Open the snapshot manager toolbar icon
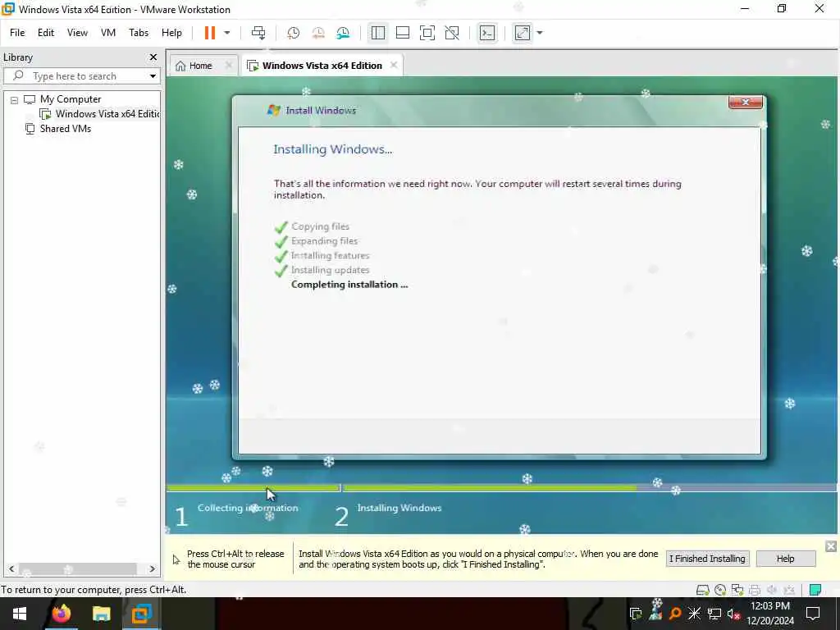Screen dimensions: 840x630 click(x=343, y=33)
